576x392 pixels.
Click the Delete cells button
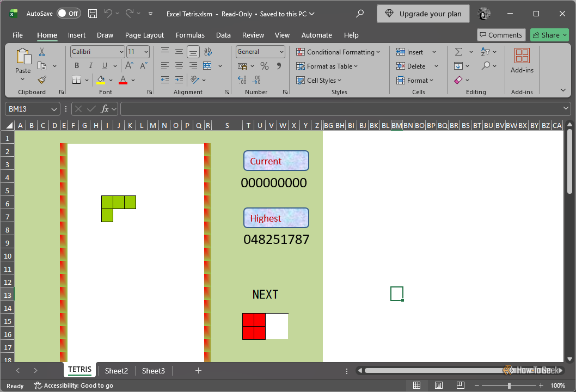tap(411, 66)
